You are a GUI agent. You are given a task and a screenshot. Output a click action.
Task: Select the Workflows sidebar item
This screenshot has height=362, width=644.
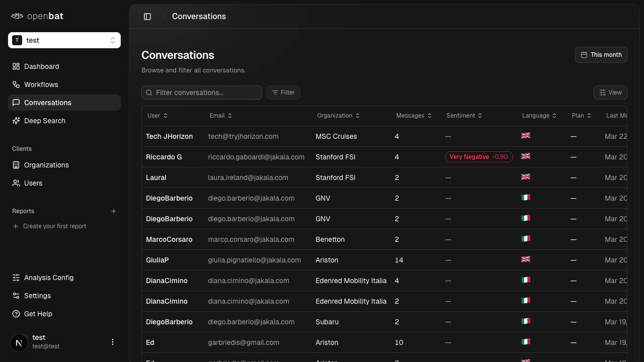pyautogui.click(x=41, y=84)
